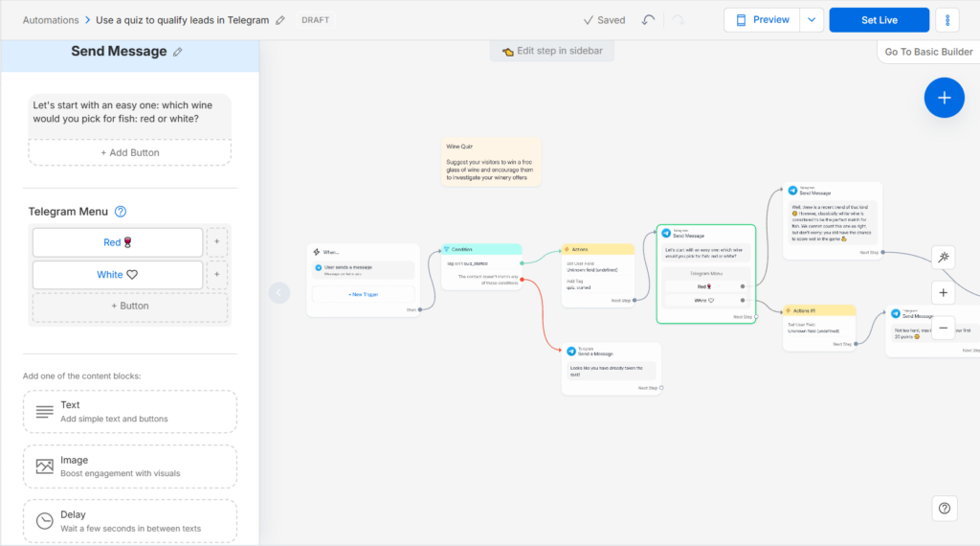Click the Preview button
The height and width of the screenshot is (546, 980).
coord(762,20)
